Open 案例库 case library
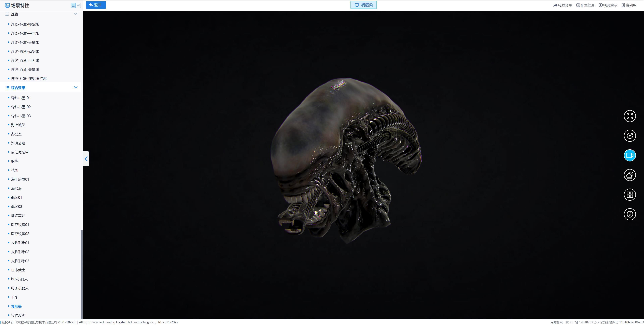The image size is (644, 325). coord(629,5)
